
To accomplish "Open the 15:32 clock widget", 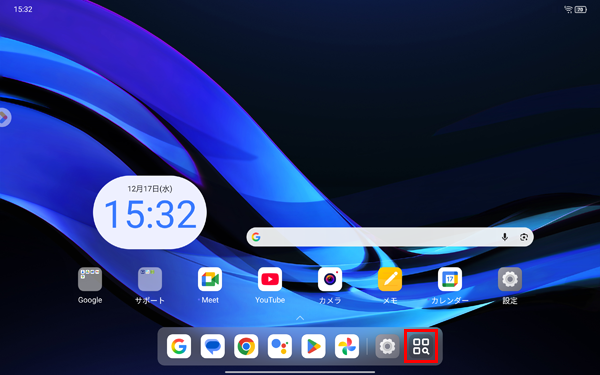I will click(x=150, y=213).
